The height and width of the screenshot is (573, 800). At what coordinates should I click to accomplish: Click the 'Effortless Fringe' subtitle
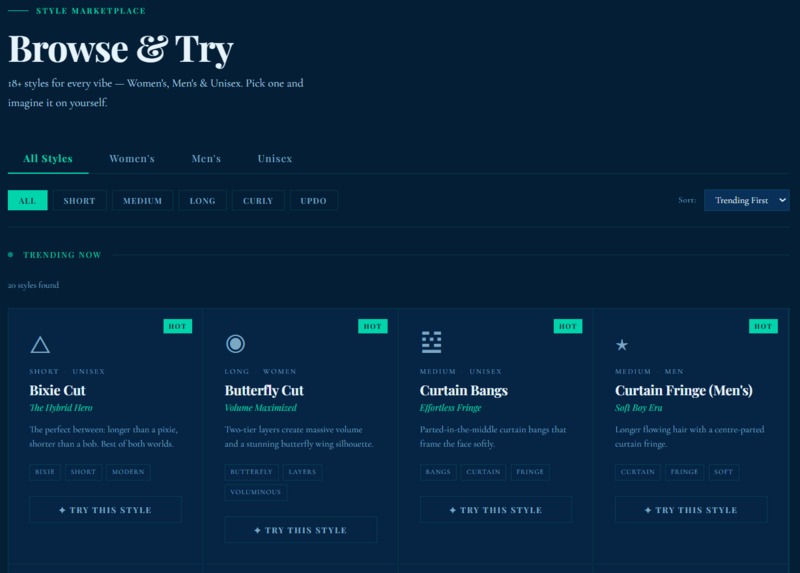coord(451,408)
